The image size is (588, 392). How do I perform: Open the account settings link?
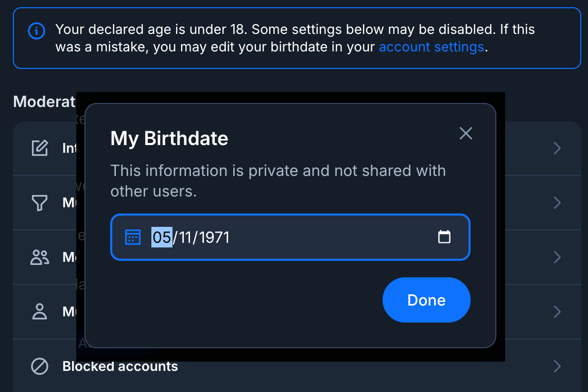431,47
